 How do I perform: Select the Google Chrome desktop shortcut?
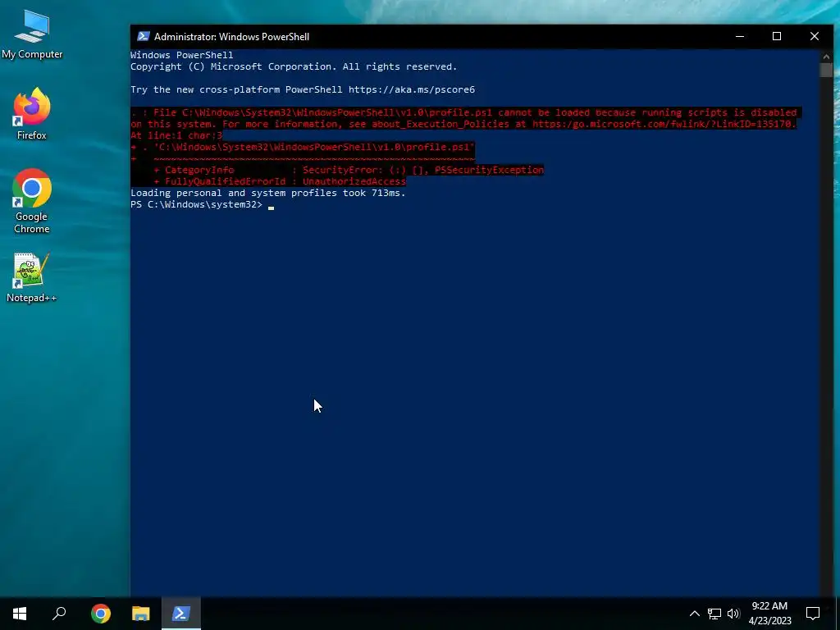tap(32, 201)
